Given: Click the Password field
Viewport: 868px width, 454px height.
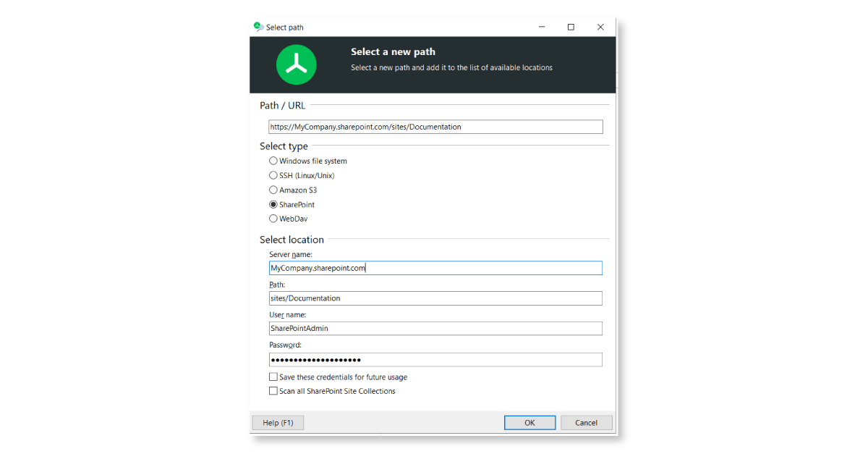Looking at the screenshot, I should click(435, 360).
